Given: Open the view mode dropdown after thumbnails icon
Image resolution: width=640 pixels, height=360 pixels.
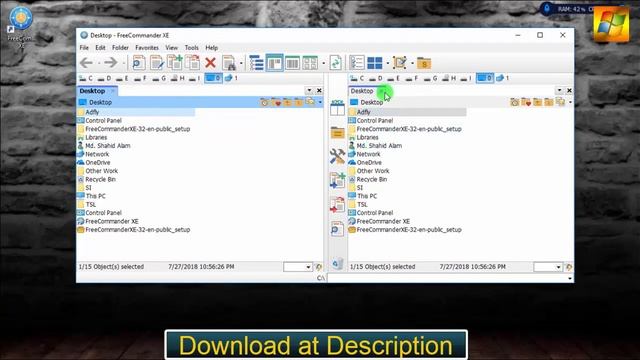Looking at the screenshot, I should coord(324,63).
